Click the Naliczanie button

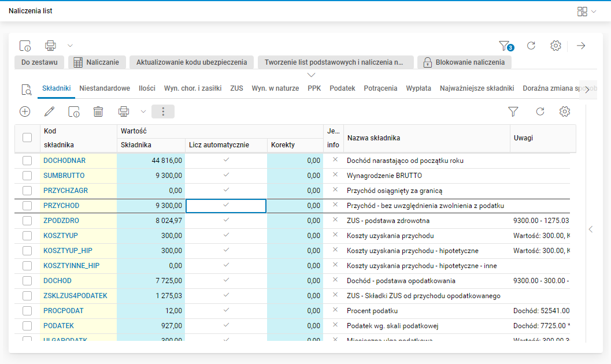pos(96,62)
